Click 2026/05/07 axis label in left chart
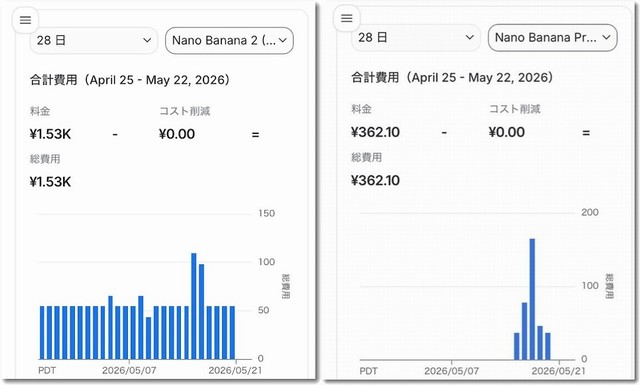The image size is (640, 385). pyautogui.click(x=129, y=370)
